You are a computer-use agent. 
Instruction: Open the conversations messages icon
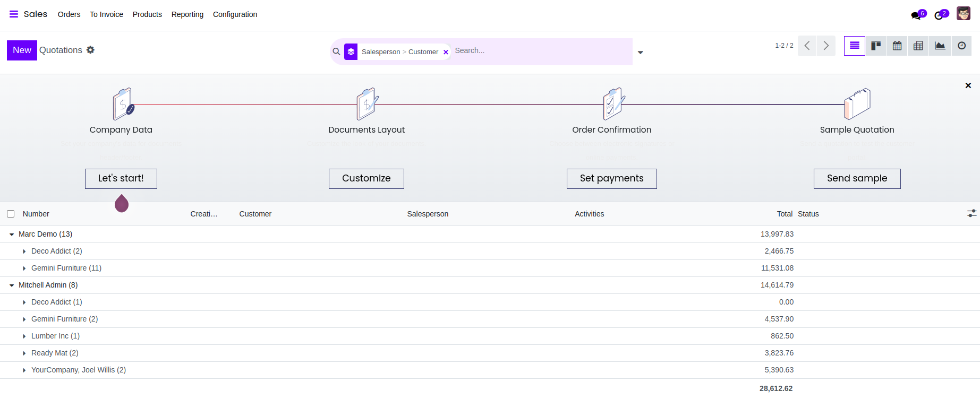tap(916, 15)
